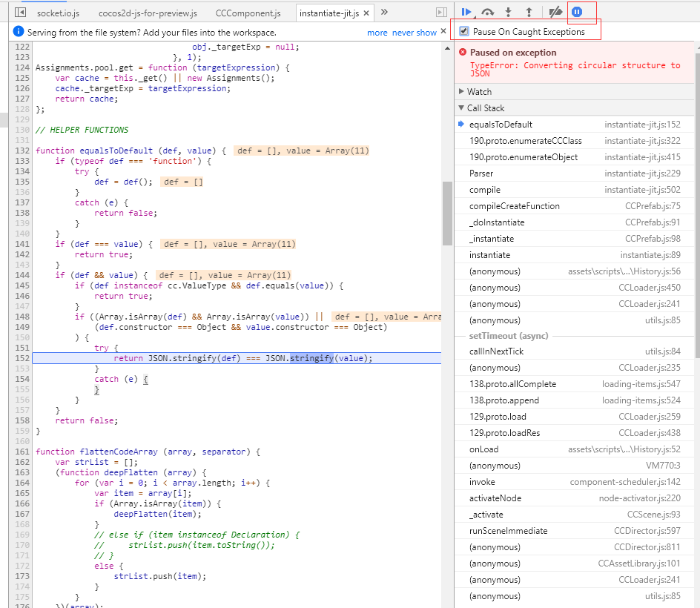Switch to the socket.io.js tab
Viewport: 700px width, 608px height.
58,13
